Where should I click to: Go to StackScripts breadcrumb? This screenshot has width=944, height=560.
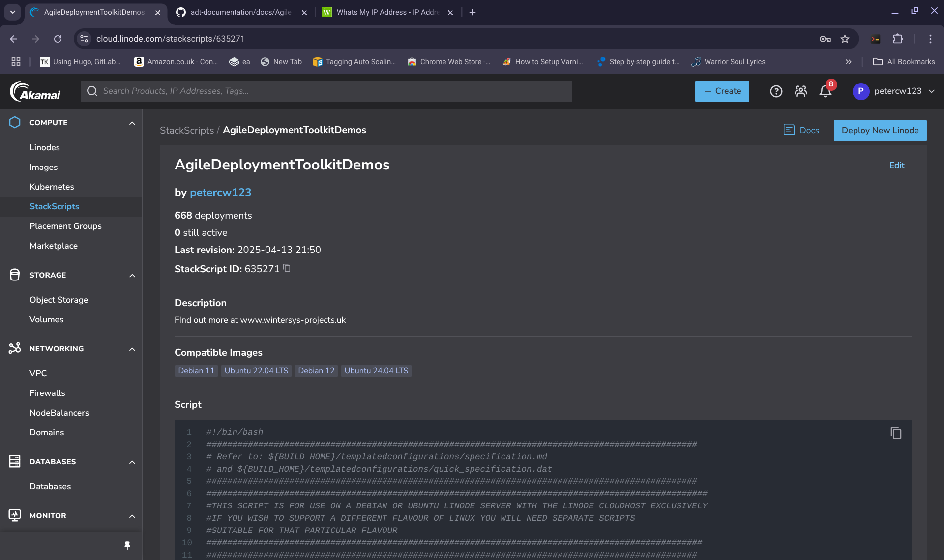point(187,130)
